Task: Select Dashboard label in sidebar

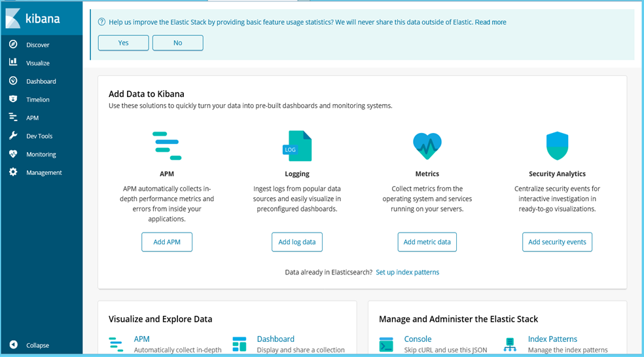Action: pos(41,81)
